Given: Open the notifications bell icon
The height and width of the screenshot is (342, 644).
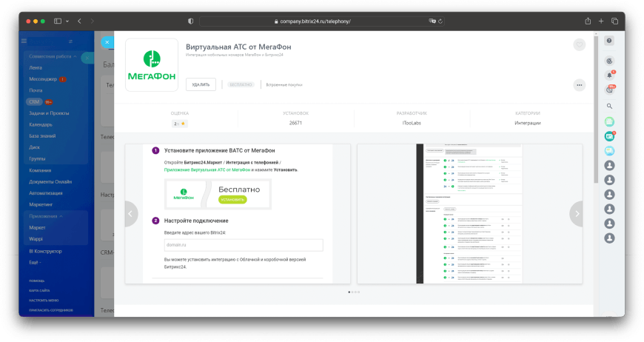Looking at the screenshot, I should coord(609,75).
